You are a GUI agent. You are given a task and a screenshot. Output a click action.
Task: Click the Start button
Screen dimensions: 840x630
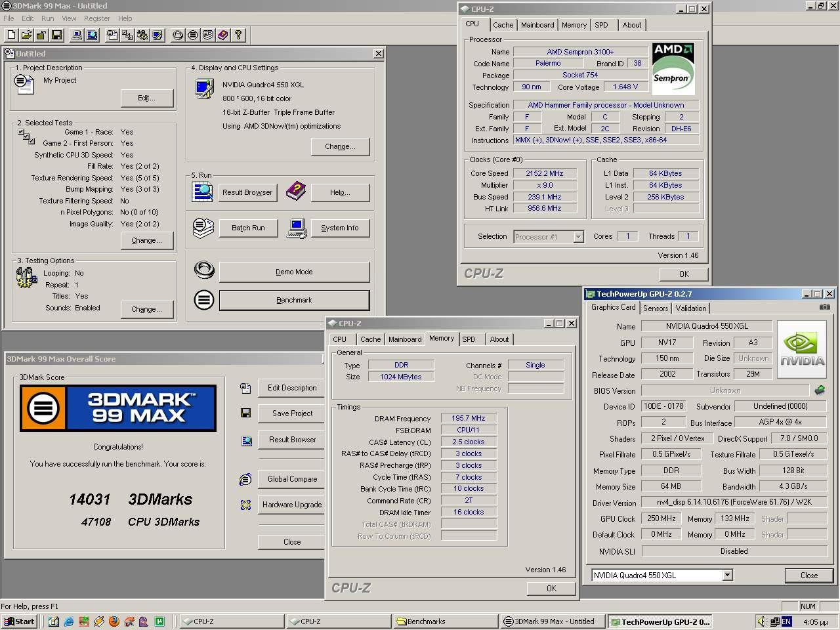(x=19, y=621)
